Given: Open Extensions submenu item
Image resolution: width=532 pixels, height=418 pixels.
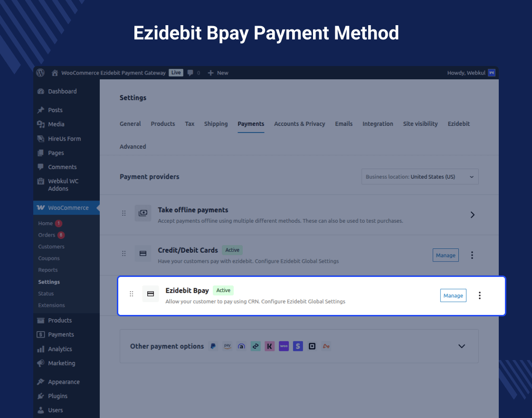Looking at the screenshot, I should click(51, 305).
